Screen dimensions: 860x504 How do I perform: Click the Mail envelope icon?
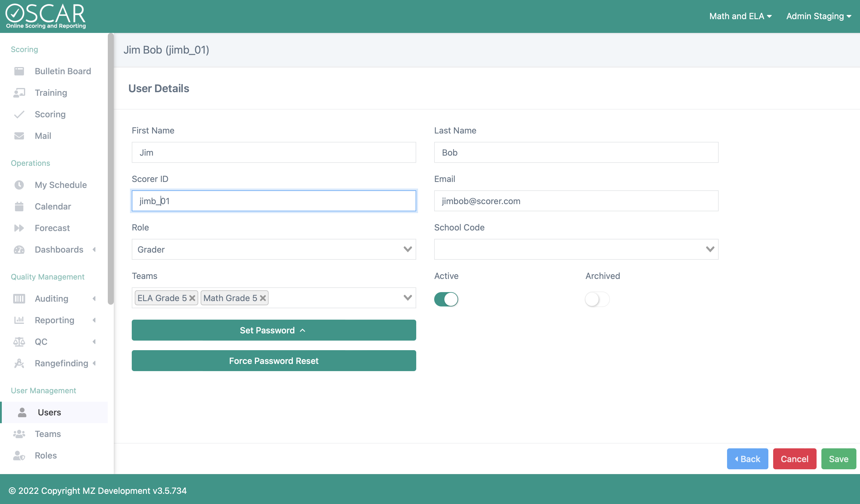(x=19, y=136)
